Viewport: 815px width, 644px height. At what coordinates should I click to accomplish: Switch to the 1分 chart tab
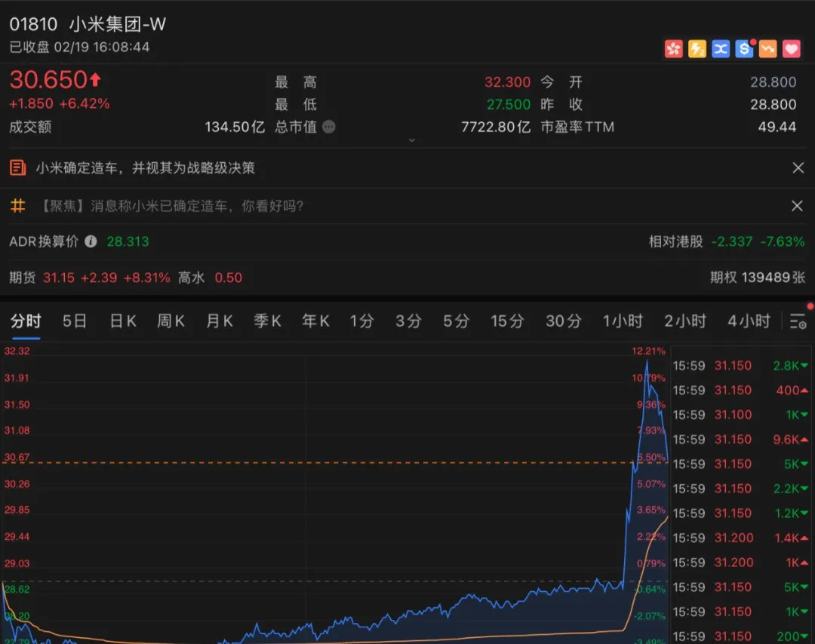point(361,321)
